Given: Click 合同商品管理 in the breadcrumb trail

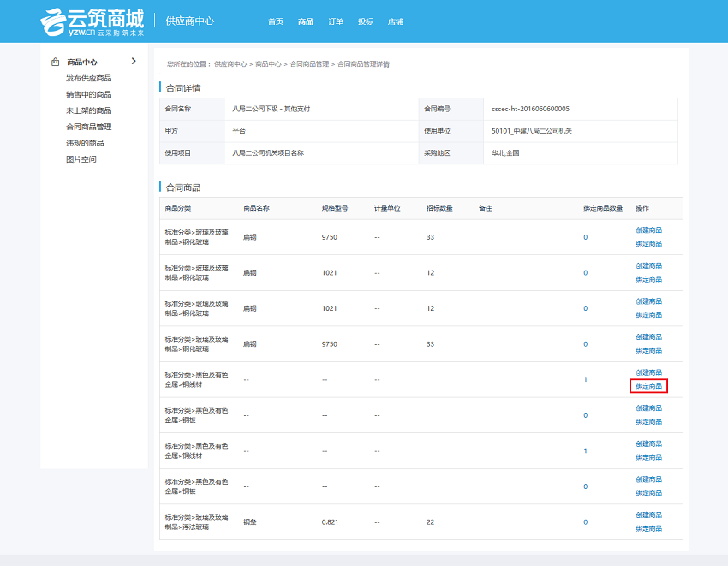Looking at the screenshot, I should pos(309,64).
